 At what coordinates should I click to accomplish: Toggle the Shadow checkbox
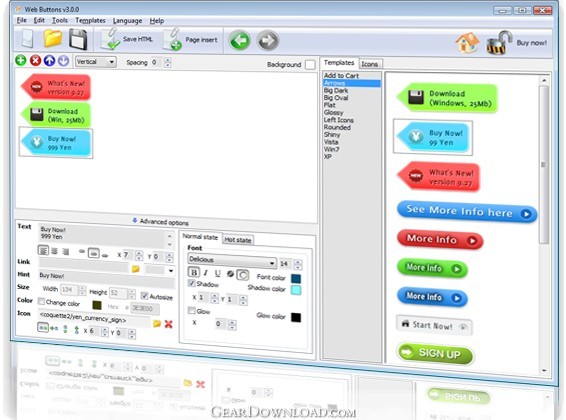192,283
